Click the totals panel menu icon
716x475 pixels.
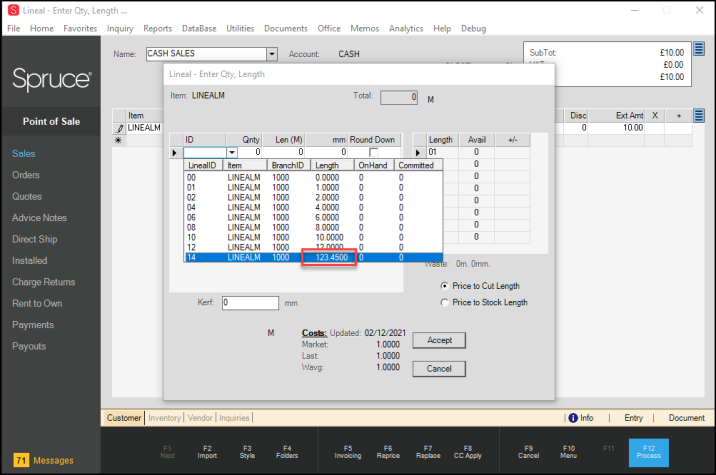(699, 49)
